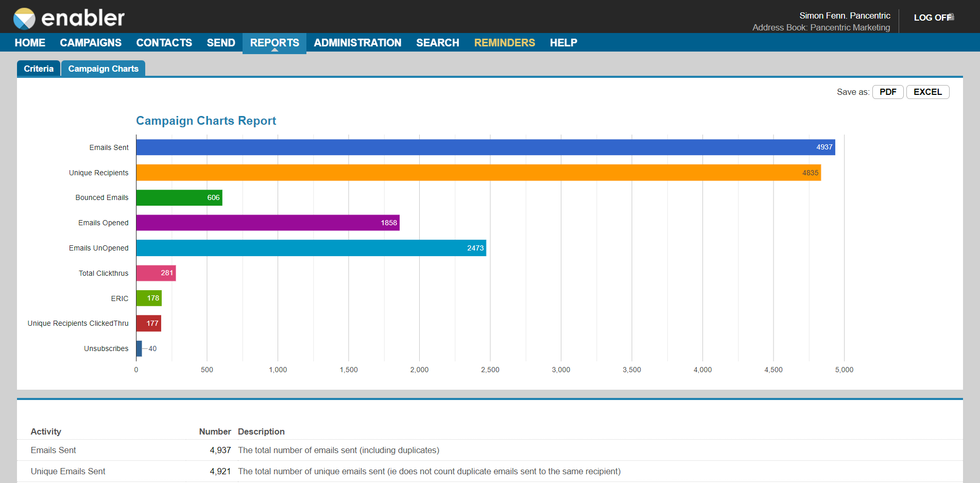Click the enabler logo icon
980x483 pixels.
tap(24, 19)
